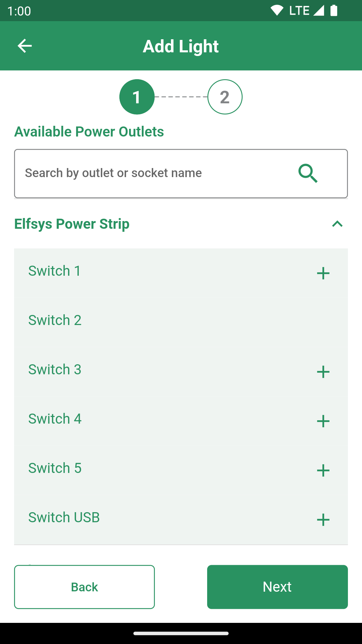Add Switch 4 with plus icon
362x644 pixels.
[x=323, y=421]
